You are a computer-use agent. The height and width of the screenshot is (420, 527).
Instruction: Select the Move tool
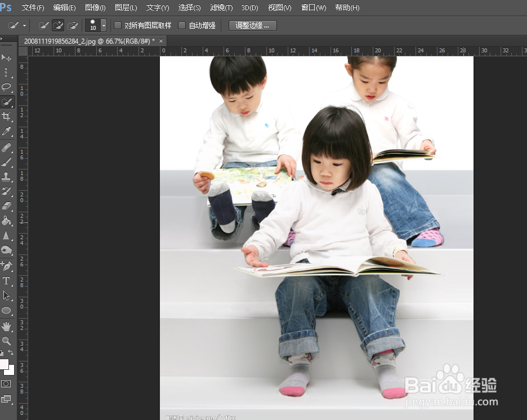point(7,57)
